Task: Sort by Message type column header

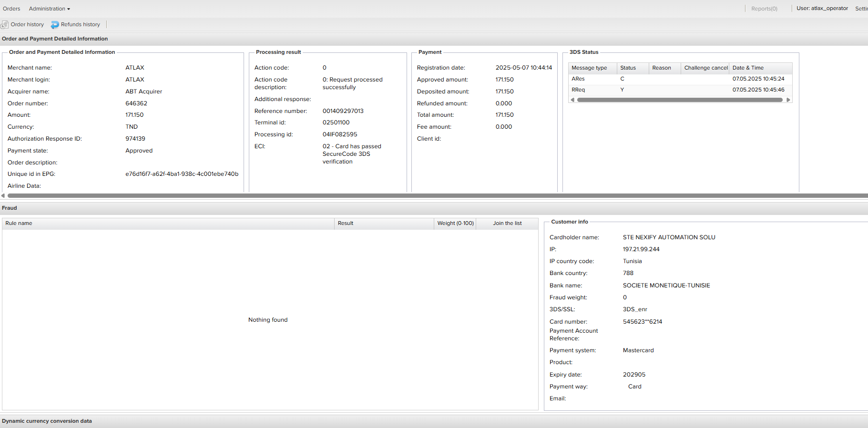Action: (x=589, y=68)
